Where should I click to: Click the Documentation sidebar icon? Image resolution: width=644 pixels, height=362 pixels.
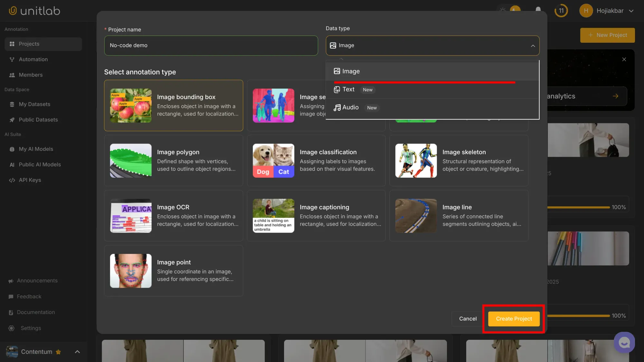click(11, 312)
